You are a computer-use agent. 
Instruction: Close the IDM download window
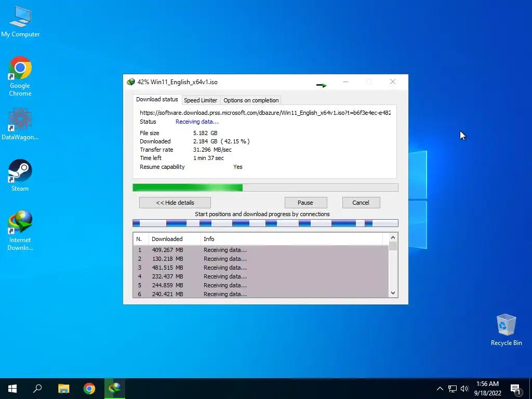[393, 82]
